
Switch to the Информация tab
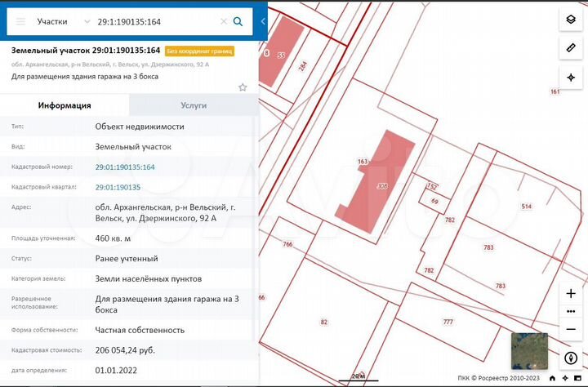pos(65,105)
